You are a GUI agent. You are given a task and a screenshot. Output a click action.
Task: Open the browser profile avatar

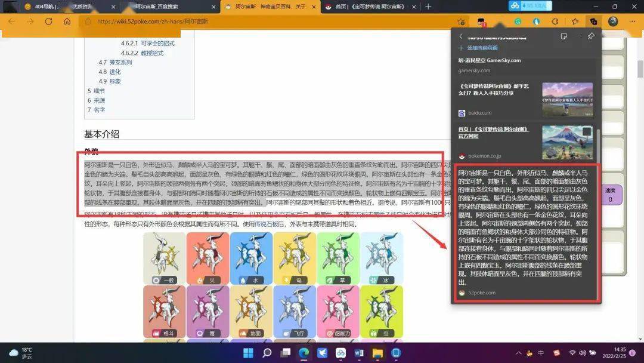click(613, 21)
